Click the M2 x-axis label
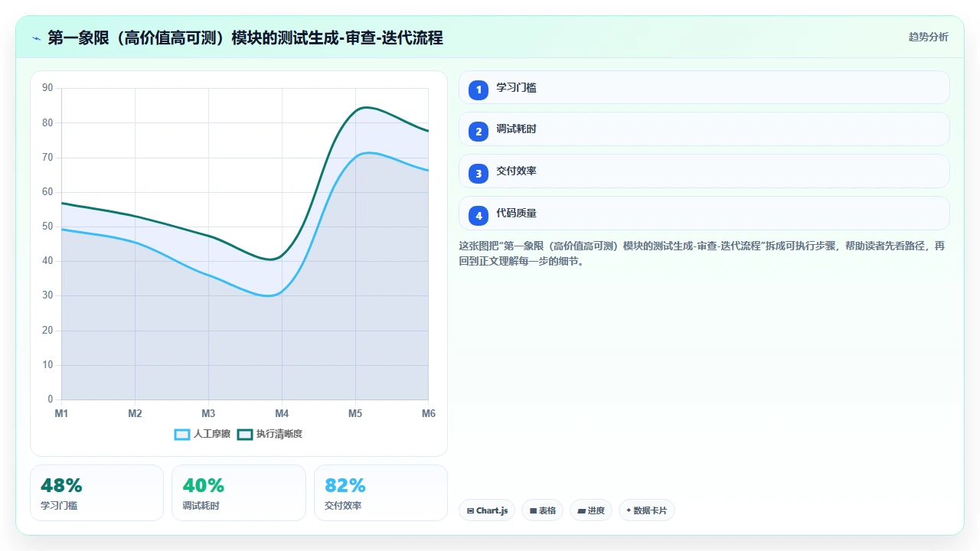This screenshot has width=980, height=551. click(x=135, y=414)
